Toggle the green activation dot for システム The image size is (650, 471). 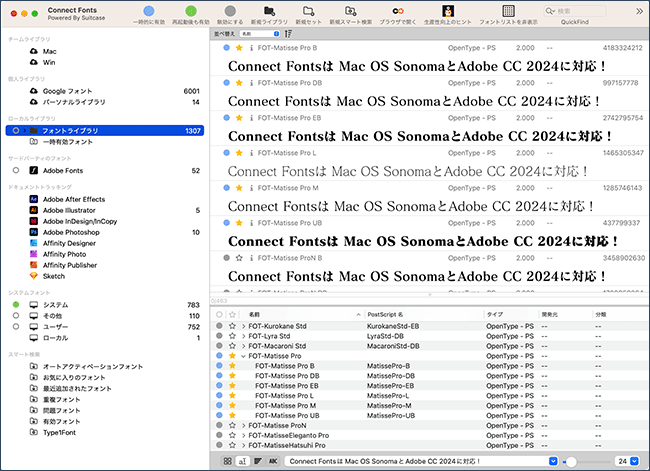pyautogui.click(x=16, y=305)
